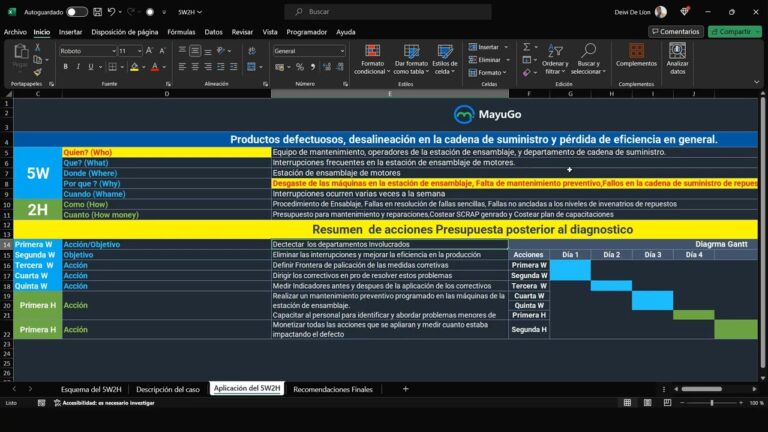The width and height of the screenshot is (768, 432).
Task: Click the Estilos de celda icon
Action: pyautogui.click(x=445, y=50)
